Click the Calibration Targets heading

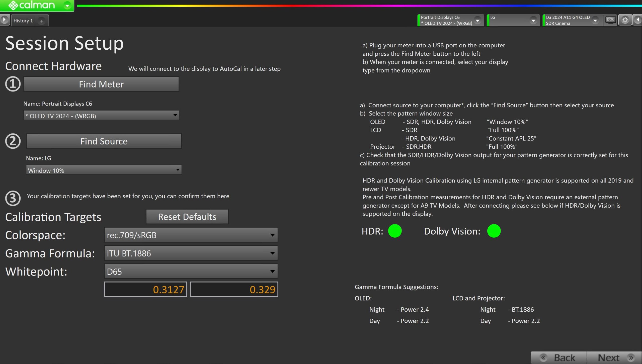pyautogui.click(x=53, y=217)
